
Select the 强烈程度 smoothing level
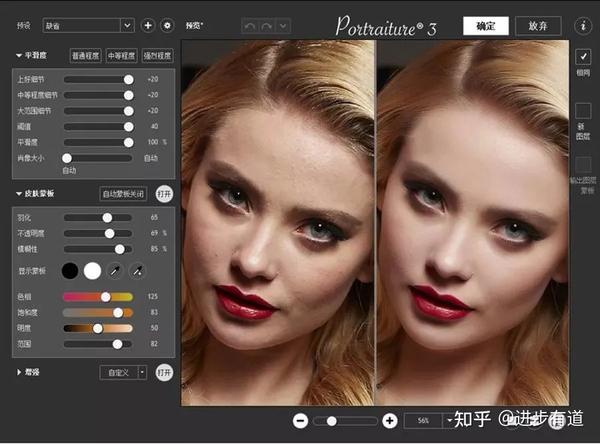tap(157, 56)
